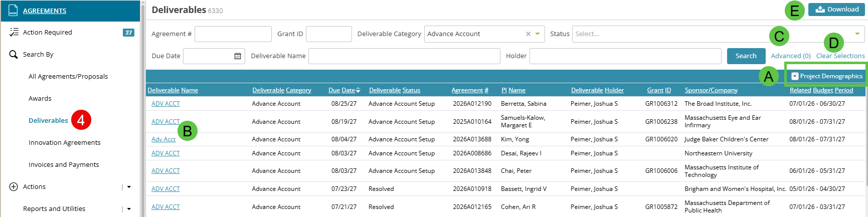Click the Agreements document icon
Image resolution: width=868 pixels, height=217 pixels.
(14, 11)
